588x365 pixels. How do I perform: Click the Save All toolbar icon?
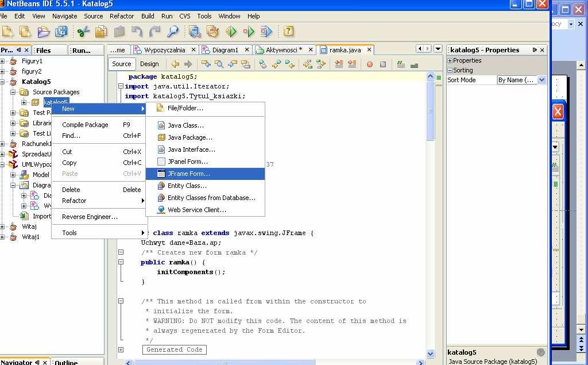[61, 32]
